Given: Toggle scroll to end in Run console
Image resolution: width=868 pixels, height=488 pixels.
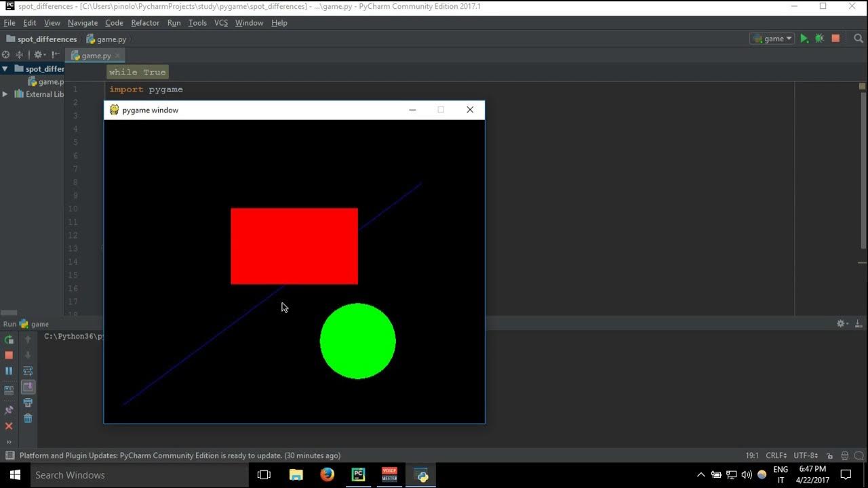Looking at the screenshot, I should (x=28, y=386).
